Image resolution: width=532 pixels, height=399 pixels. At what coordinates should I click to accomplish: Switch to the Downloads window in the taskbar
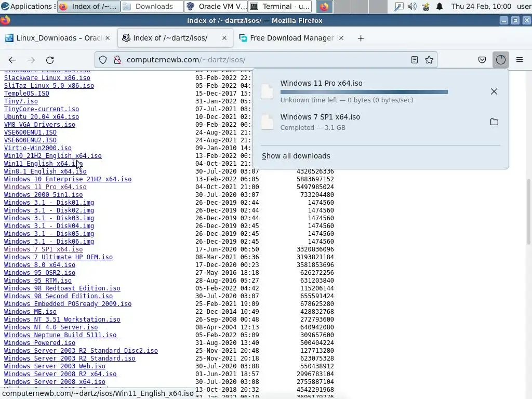point(152,6)
